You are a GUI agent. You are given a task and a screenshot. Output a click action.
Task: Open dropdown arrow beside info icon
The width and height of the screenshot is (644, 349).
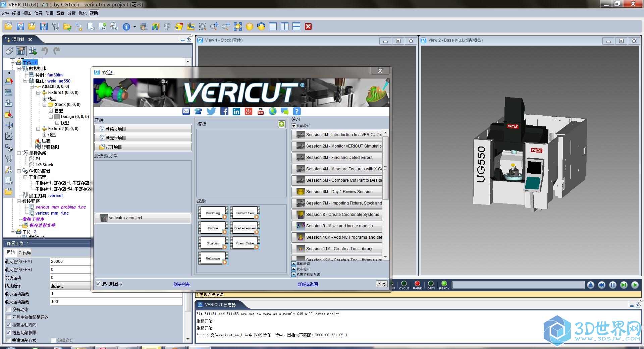[x=135, y=27]
